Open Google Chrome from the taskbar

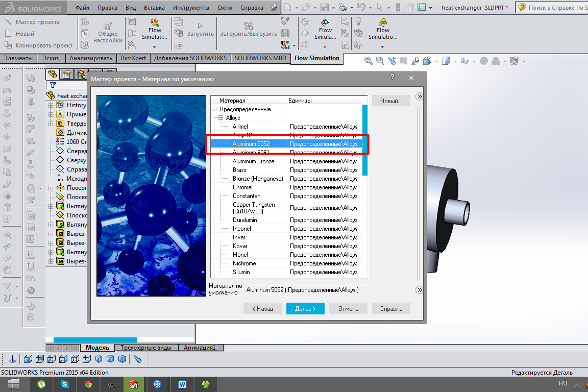[88, 384]
